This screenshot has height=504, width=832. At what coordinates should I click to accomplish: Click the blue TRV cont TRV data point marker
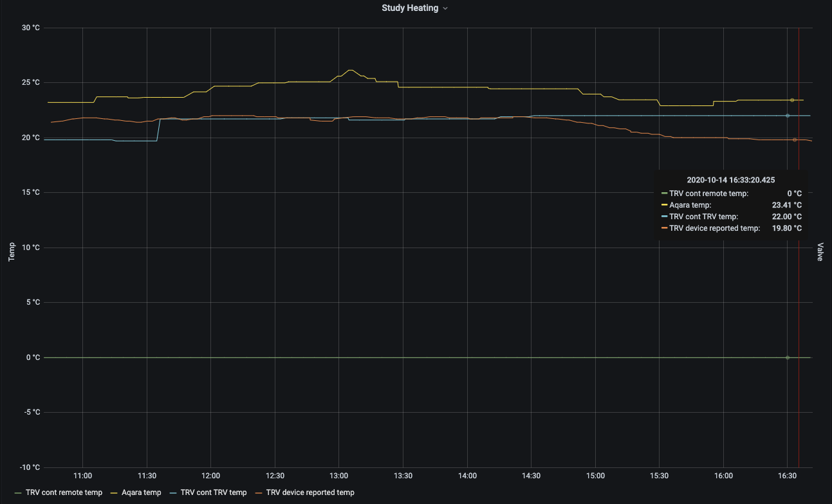pos(788,116)
